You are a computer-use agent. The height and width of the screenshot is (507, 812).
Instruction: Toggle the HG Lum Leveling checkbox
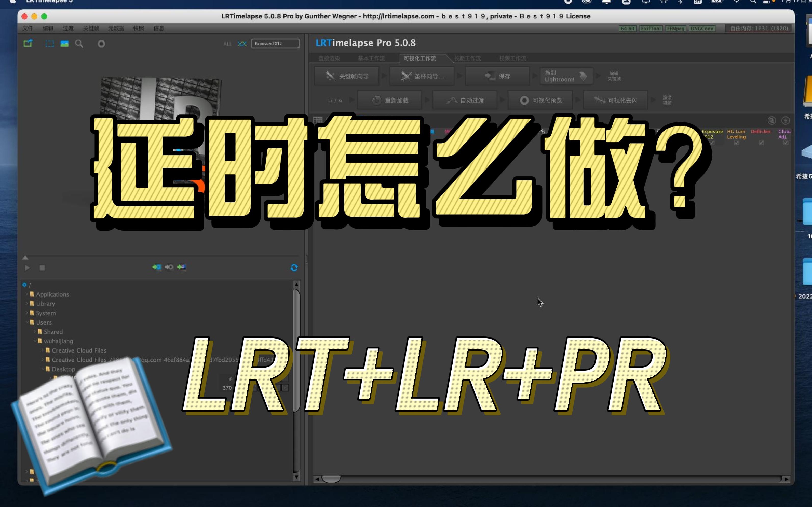coord(737,143)
